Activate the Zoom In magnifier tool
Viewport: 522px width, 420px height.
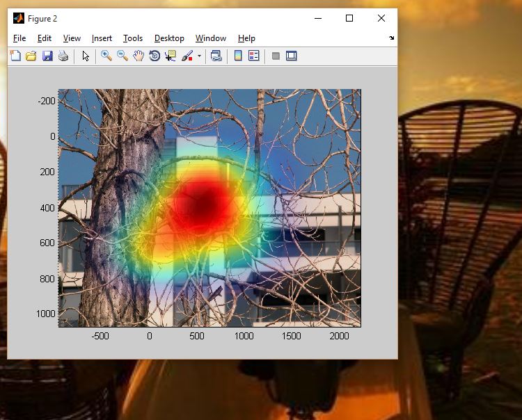[106, 56]
